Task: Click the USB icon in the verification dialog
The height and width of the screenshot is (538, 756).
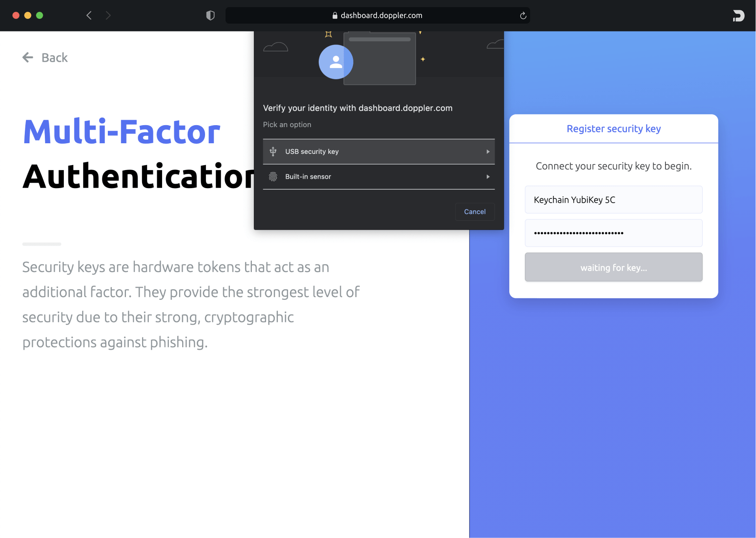Action: tap(273, 151)
